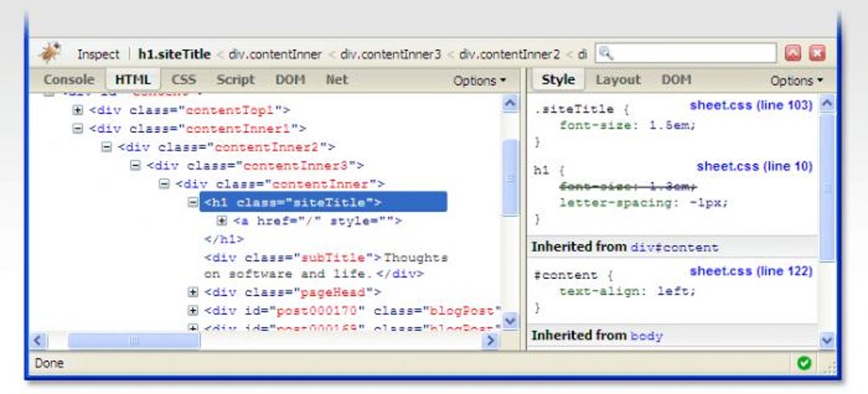Open the left panel Options dropdown
868x394 pixels.
click(x=479, y=81)
